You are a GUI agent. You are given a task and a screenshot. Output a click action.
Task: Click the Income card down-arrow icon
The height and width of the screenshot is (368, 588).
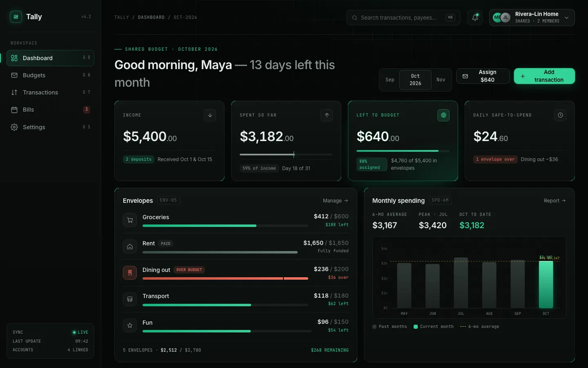[210, 115]
